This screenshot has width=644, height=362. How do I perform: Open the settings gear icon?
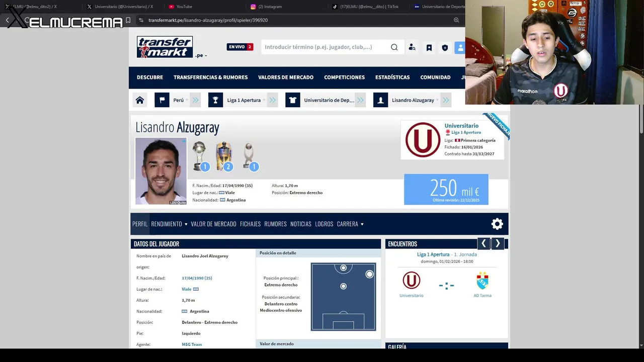[x=497, y=224]
